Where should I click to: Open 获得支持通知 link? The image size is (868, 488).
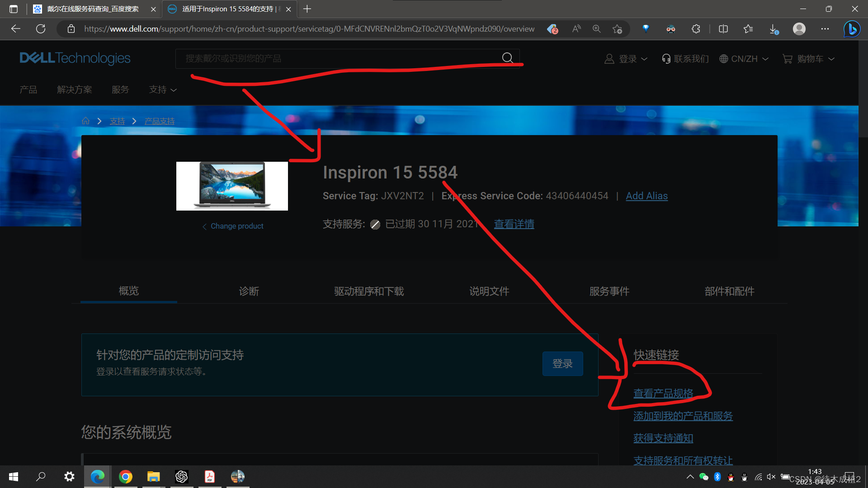click(663, 438)
